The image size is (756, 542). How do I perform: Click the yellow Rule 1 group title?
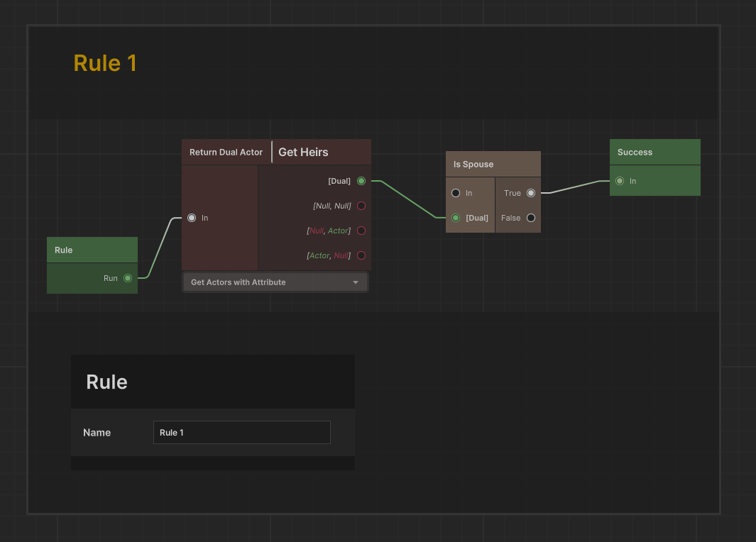105,63
